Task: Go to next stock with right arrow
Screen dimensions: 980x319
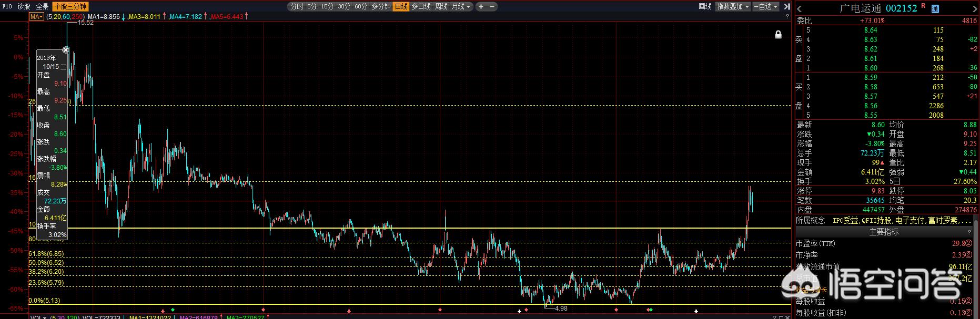Action: (x=975, y=8)
